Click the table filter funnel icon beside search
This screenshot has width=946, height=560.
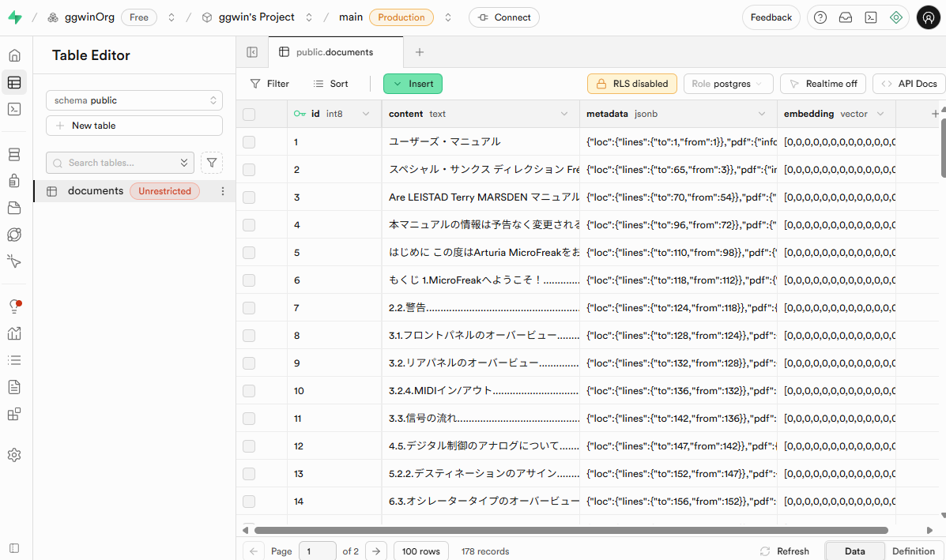tap(212, 163)
